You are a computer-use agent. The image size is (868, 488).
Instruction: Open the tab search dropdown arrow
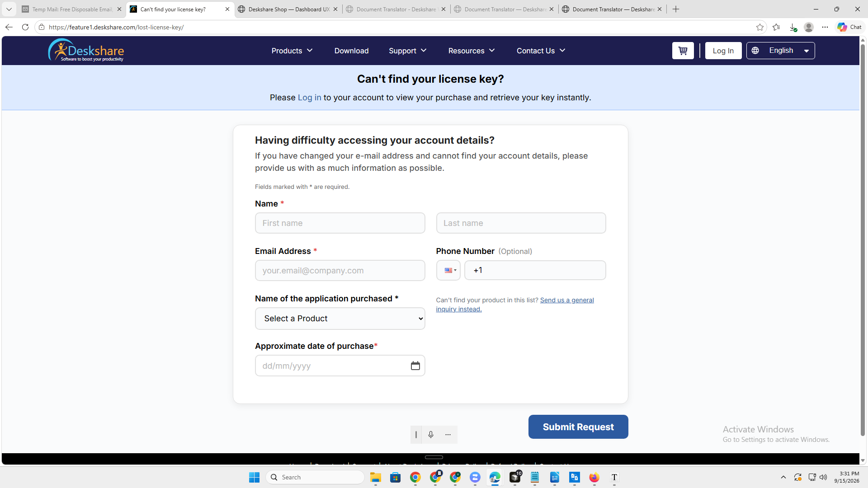point(9,9)
